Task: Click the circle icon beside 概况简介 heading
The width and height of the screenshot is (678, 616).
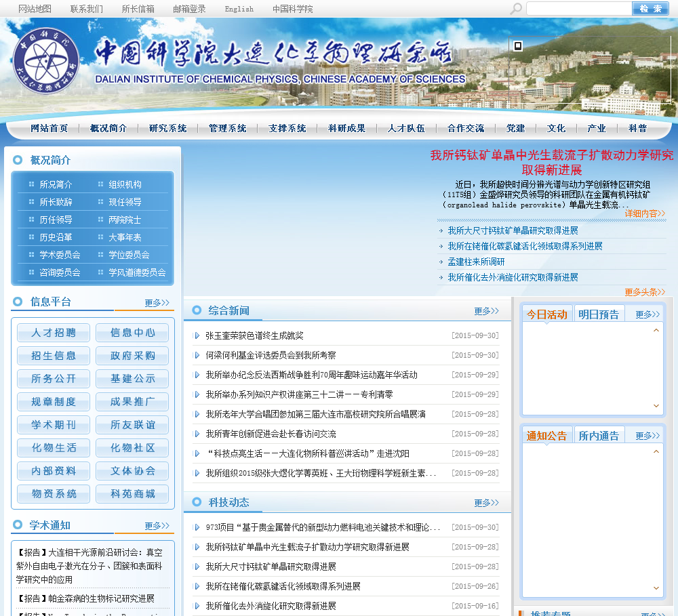Action: pos(18,160)
